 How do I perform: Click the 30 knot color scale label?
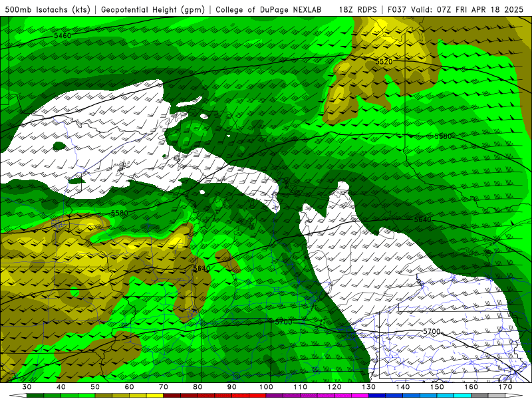(x=27, y=387)
